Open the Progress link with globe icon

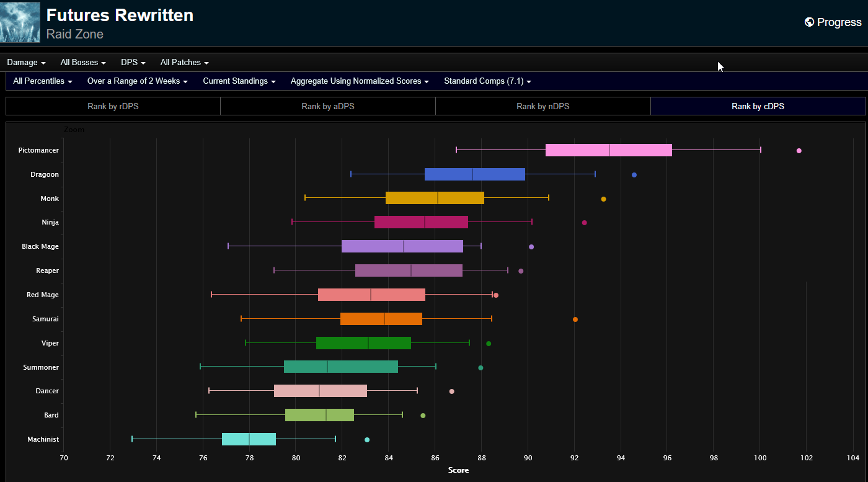tap(833, 22)
